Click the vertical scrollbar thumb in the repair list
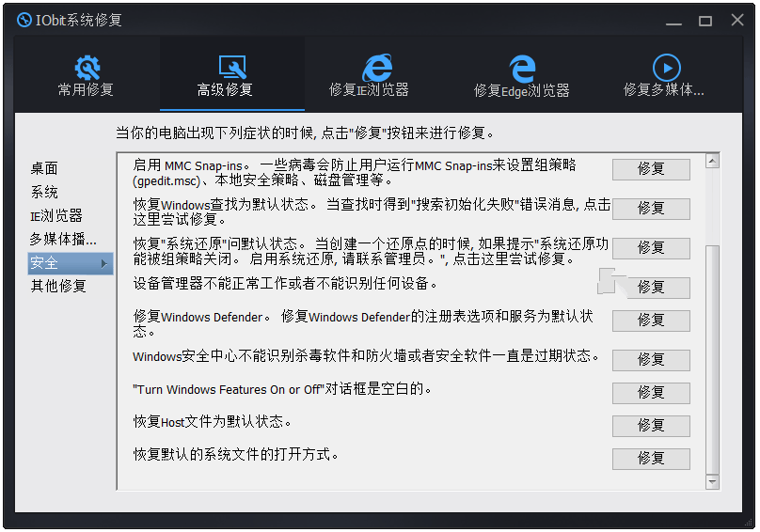Image resolution: width=760 pixels, height=532 pixels. pyautogui.click(x=712, y=359)
